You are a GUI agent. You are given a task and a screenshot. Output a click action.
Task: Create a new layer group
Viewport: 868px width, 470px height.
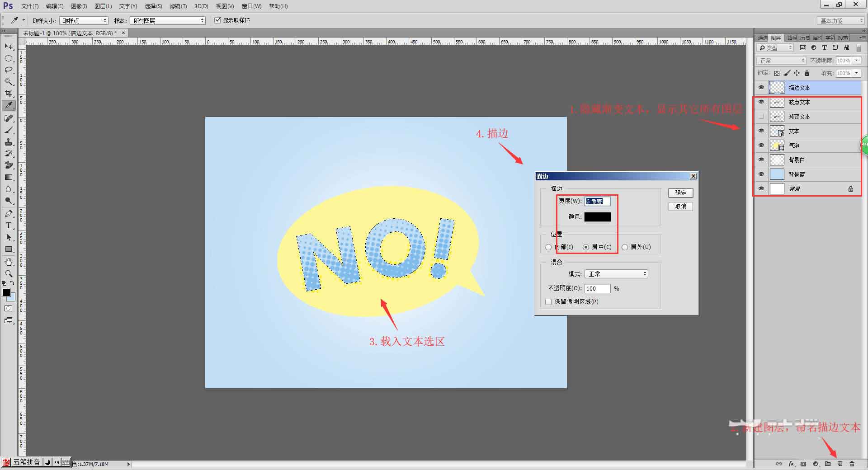pos(828,464)
